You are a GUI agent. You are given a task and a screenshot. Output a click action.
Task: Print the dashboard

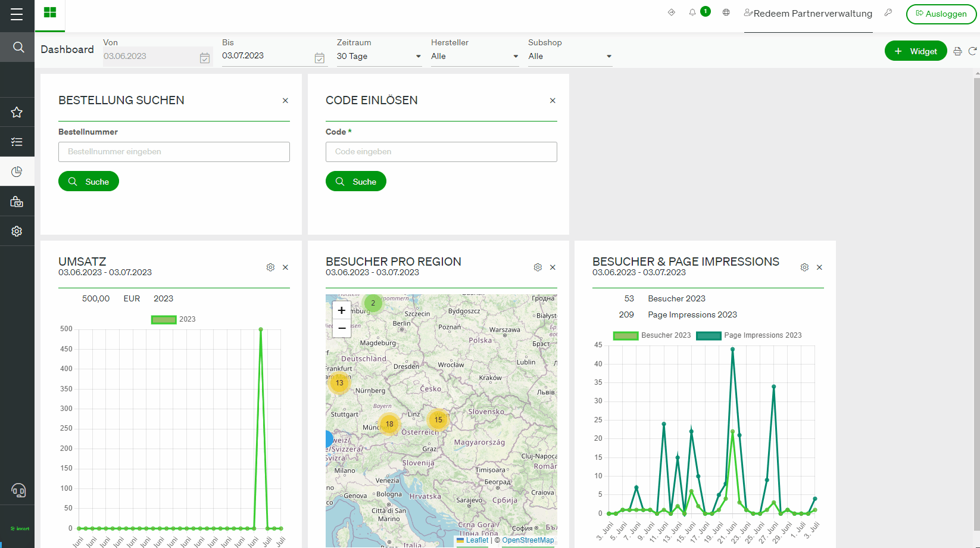click(x=957, y=51)
